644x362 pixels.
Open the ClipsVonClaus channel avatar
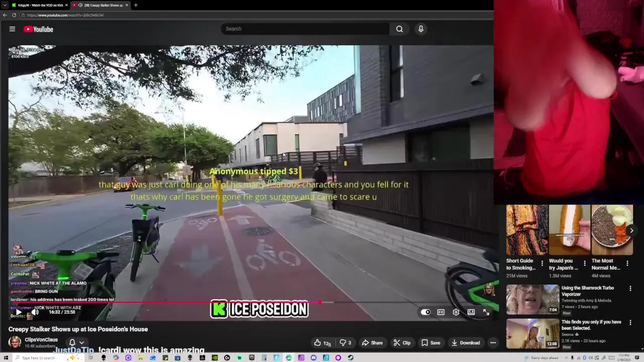pos(15,342)
